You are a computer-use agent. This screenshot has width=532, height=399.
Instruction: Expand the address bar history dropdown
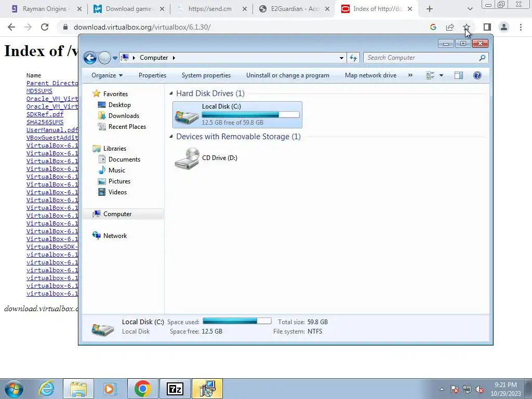pos(341,58)
